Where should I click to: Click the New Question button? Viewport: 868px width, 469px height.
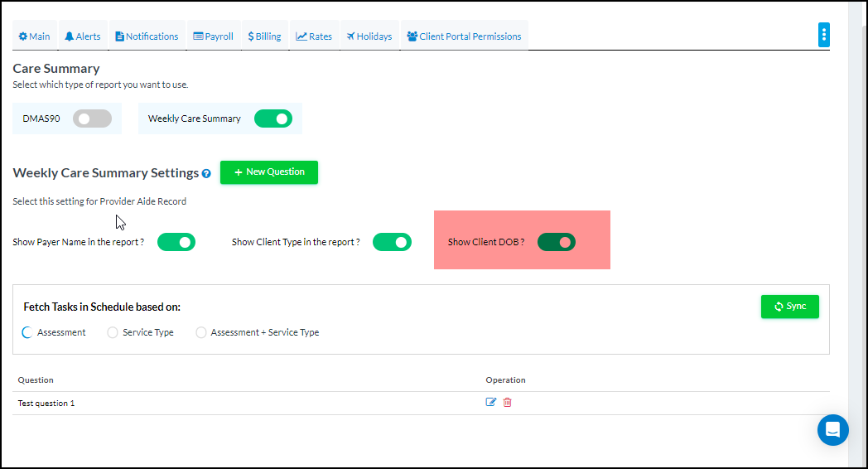pyautogui.click(x=269, y=172)
